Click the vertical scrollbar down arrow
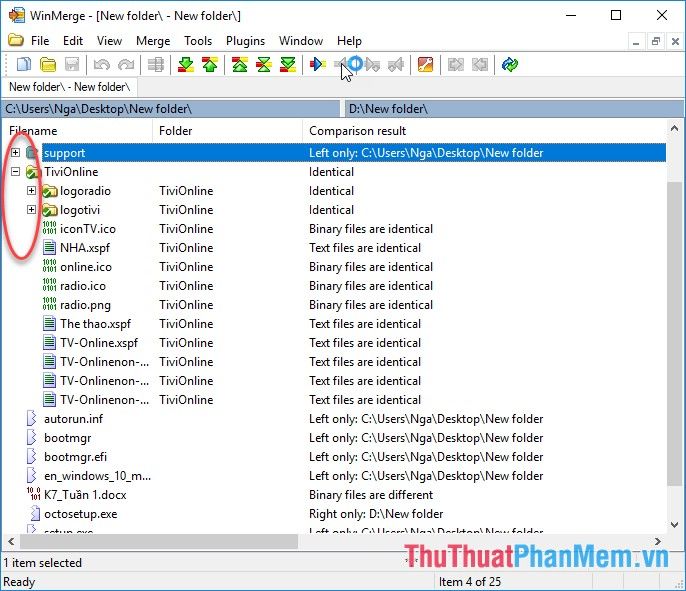Image resolution: width=686 pixels, height=591 pixels. 674,524
